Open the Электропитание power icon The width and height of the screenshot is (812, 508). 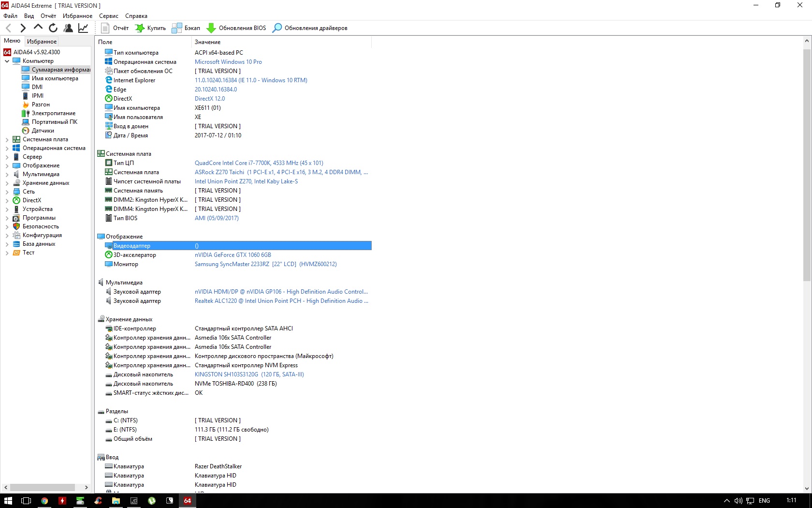point(26,113)
